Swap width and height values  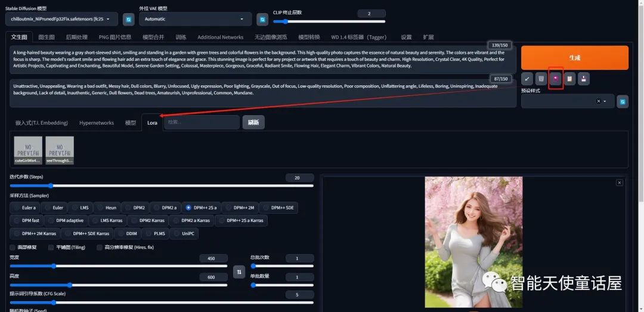pos(239,271)
